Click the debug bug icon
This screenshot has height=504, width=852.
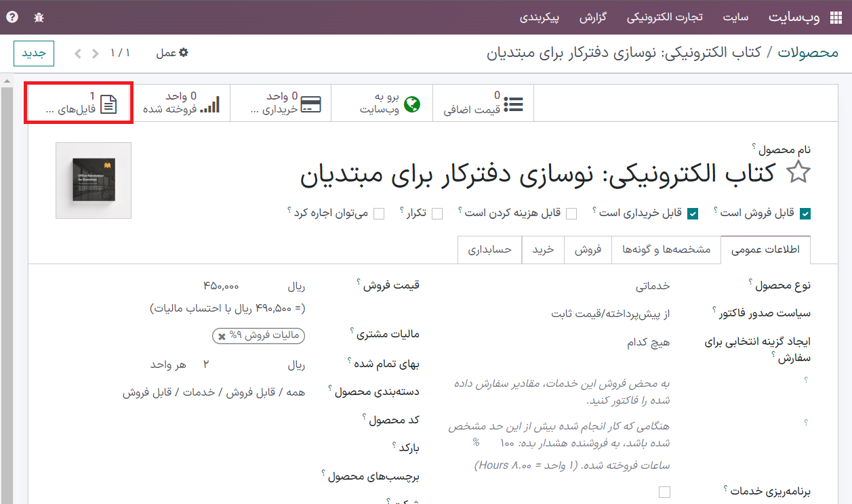point(39,18)
